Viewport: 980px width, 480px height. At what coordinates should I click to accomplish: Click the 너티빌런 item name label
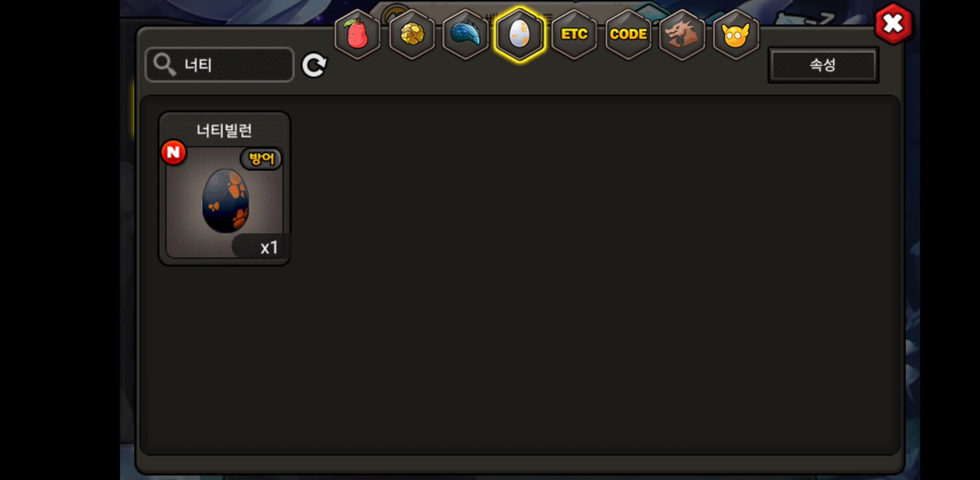224,130
